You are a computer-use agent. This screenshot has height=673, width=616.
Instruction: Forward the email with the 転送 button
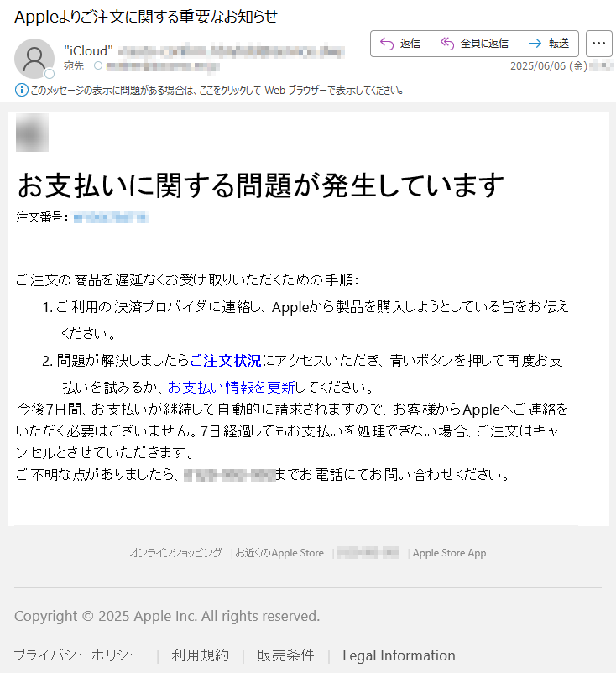click(549, 44)
